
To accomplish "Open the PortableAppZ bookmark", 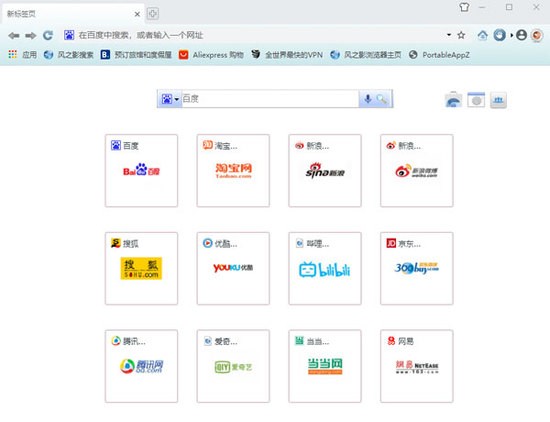I will [x=439, y=55].
